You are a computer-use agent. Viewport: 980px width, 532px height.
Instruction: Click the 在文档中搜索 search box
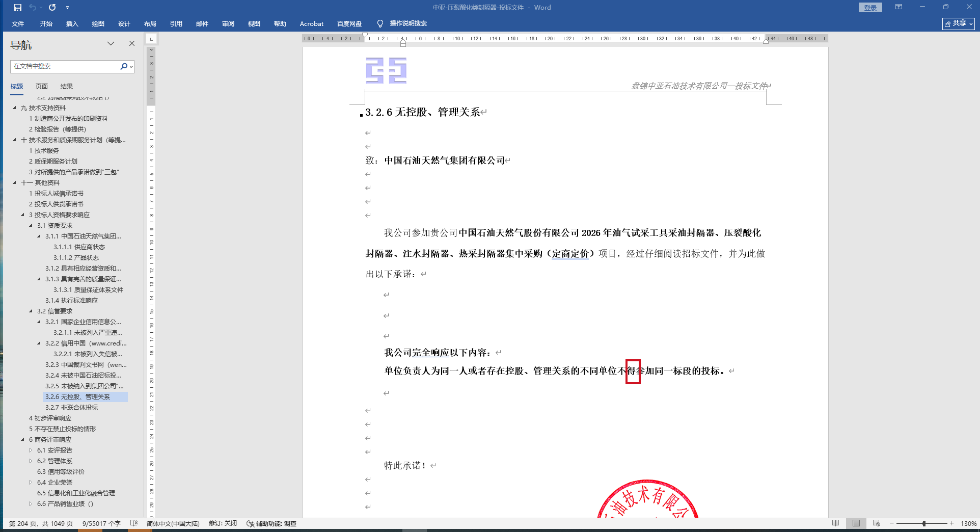coord(65,66)
